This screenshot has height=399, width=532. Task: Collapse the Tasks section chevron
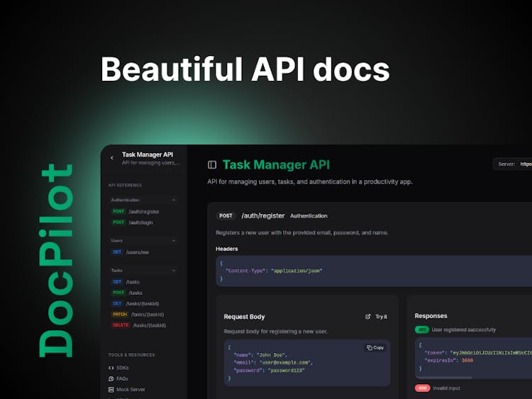point(174,271)
